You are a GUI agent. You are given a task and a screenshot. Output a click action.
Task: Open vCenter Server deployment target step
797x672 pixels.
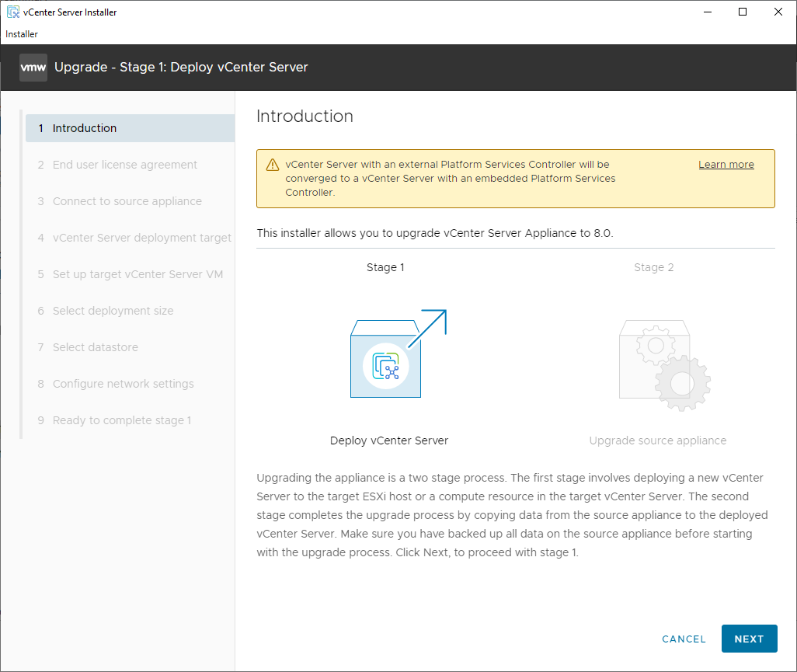tap(141, 238)
